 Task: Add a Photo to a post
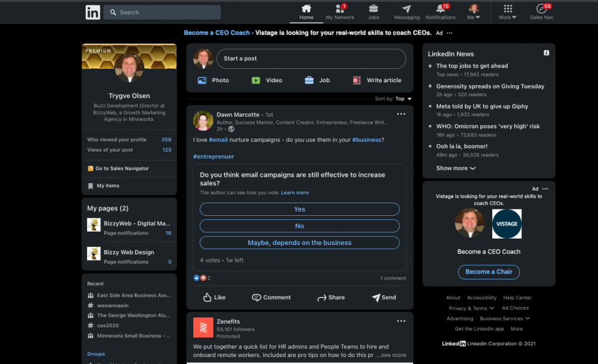[x=213, y=80]
